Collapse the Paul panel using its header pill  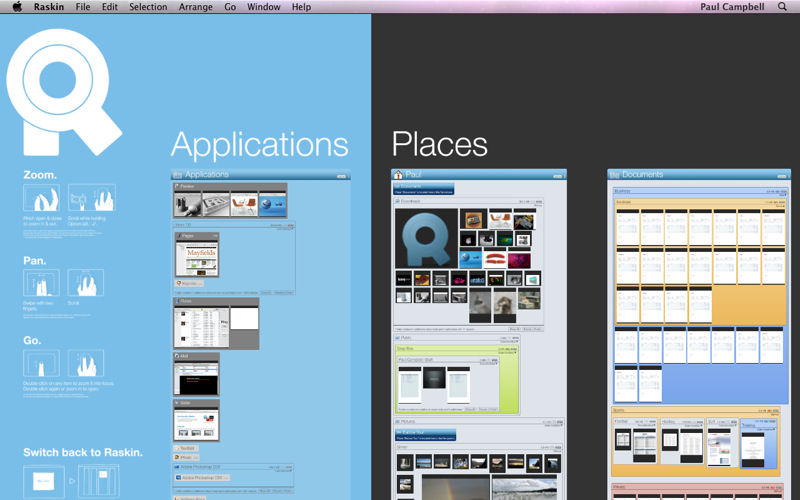[x=558, y=176]
